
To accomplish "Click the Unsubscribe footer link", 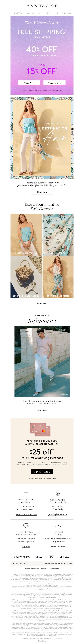I will pos(54,569).
